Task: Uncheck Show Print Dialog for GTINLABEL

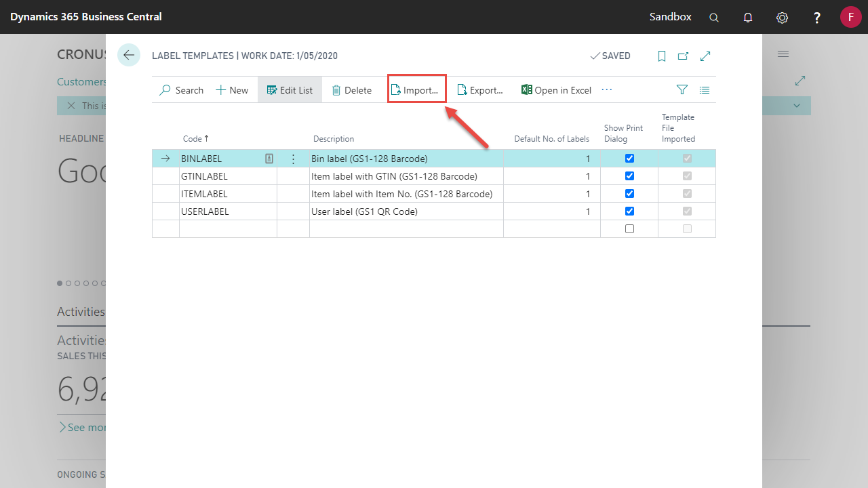Action: point(629,176)
